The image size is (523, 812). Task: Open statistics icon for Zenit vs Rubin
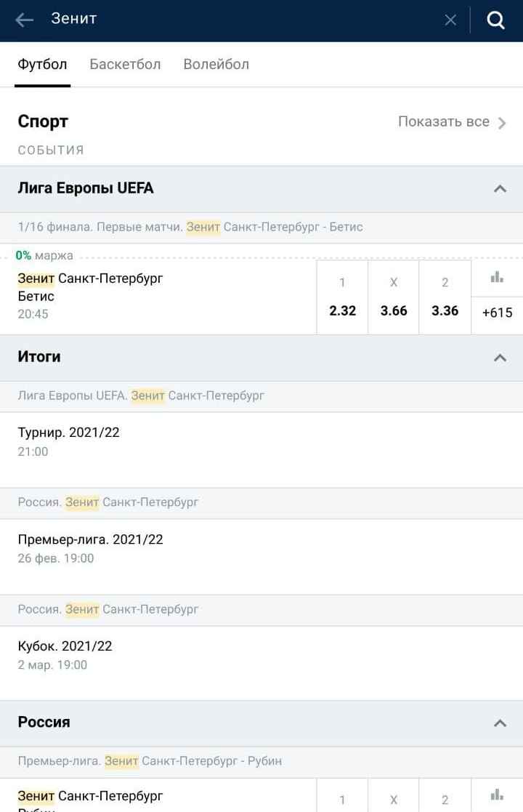(497, 795)
